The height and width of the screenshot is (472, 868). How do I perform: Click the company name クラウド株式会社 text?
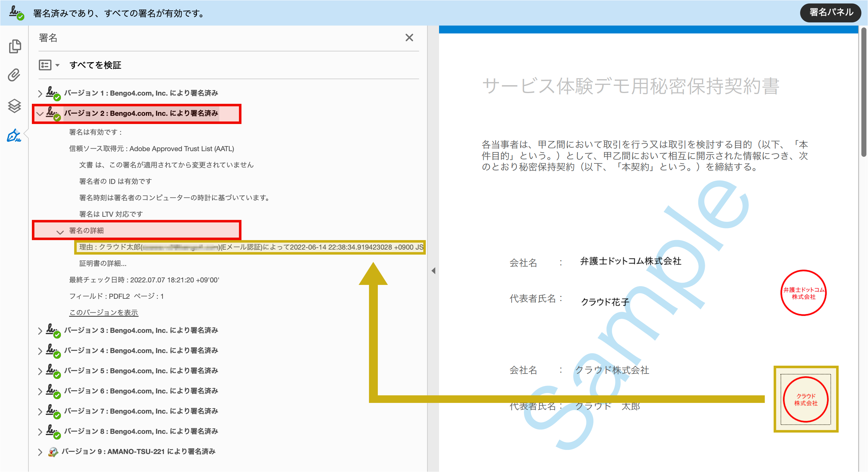pos(612,370)
